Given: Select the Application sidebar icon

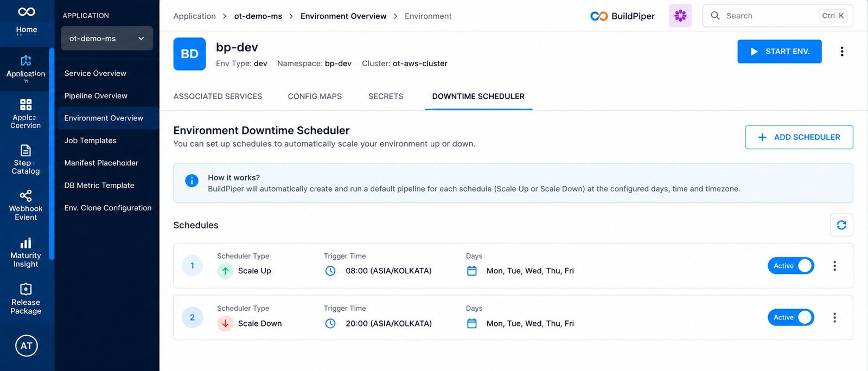Looking at the screenshot, I should click(x=26, y=60).
